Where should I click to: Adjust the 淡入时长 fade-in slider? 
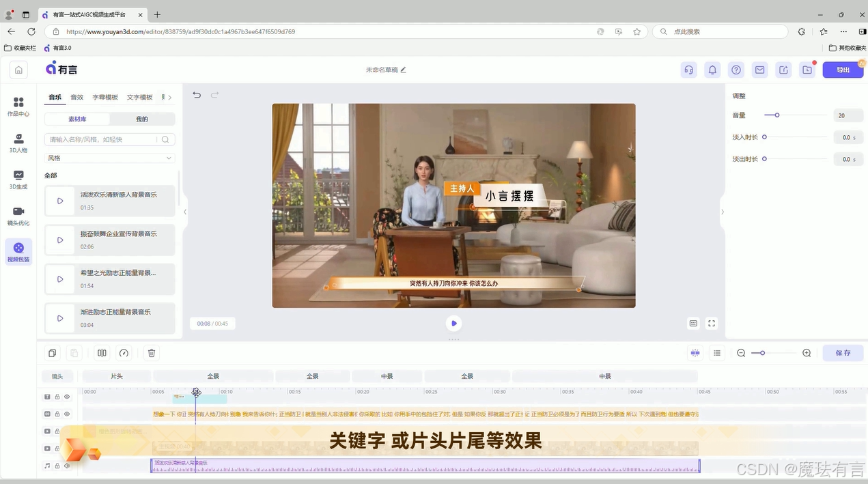click(764, 137)
